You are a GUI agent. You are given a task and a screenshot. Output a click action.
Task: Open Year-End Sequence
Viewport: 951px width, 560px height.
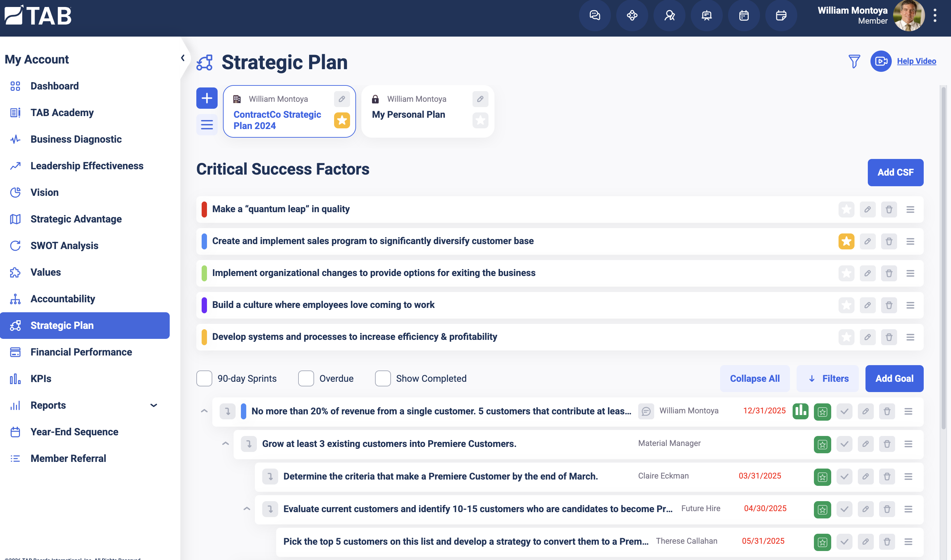75,432
